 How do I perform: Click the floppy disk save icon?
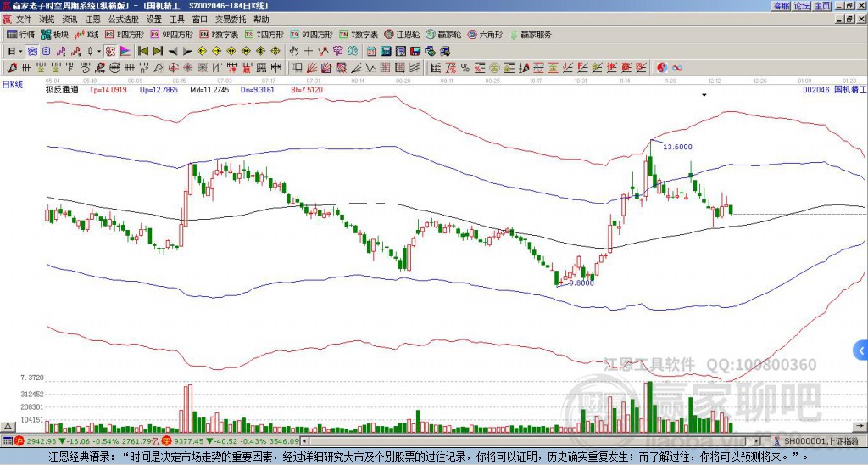click(415, 52)
